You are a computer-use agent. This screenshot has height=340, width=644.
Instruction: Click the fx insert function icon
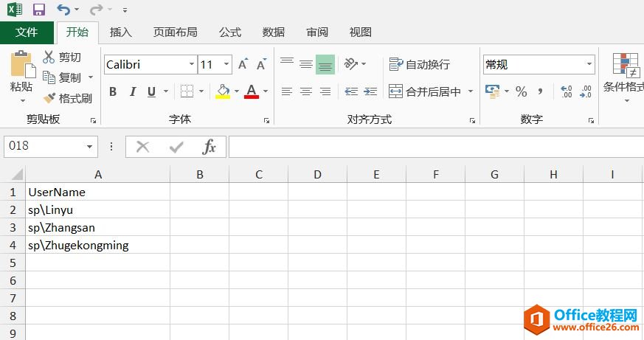[x=209, y=147]
